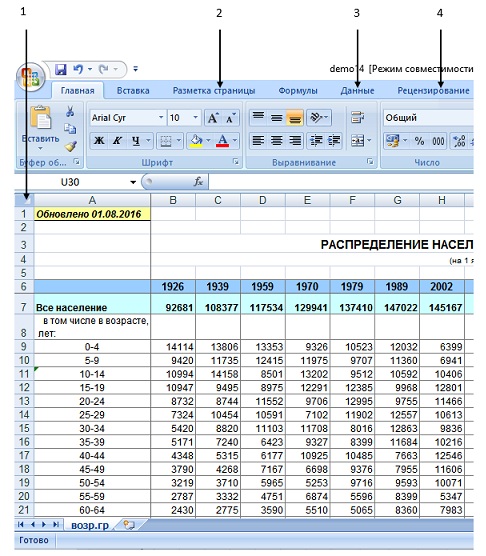Select the Format Painter brush icon

[x=71, y=146]
